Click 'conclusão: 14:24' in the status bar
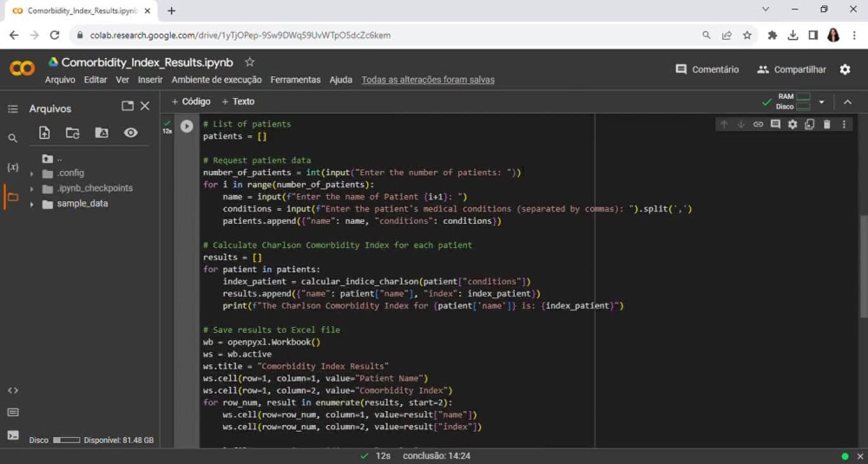Image resolution: width=868 pixels, height=464 pixels. click(x=437, y=456)
